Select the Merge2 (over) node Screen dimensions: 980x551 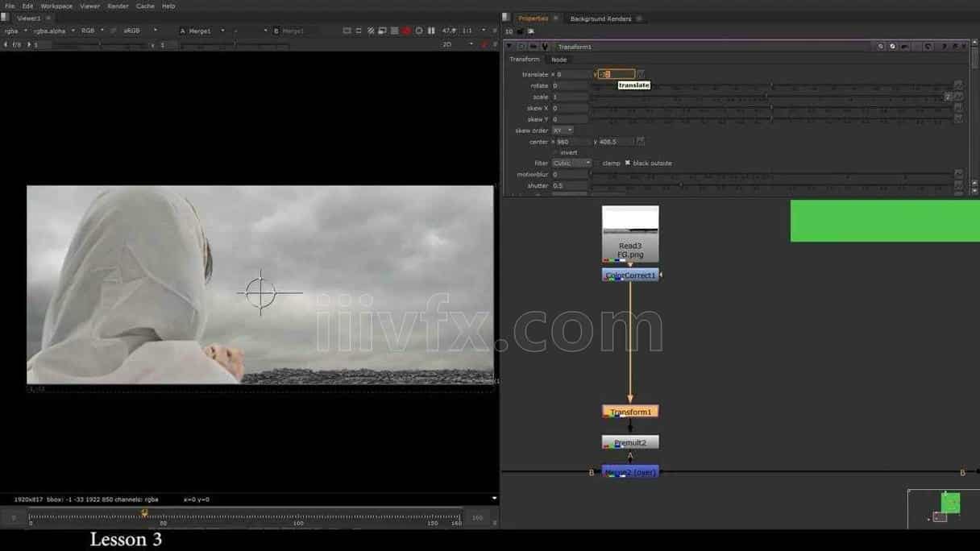(630, 472)
